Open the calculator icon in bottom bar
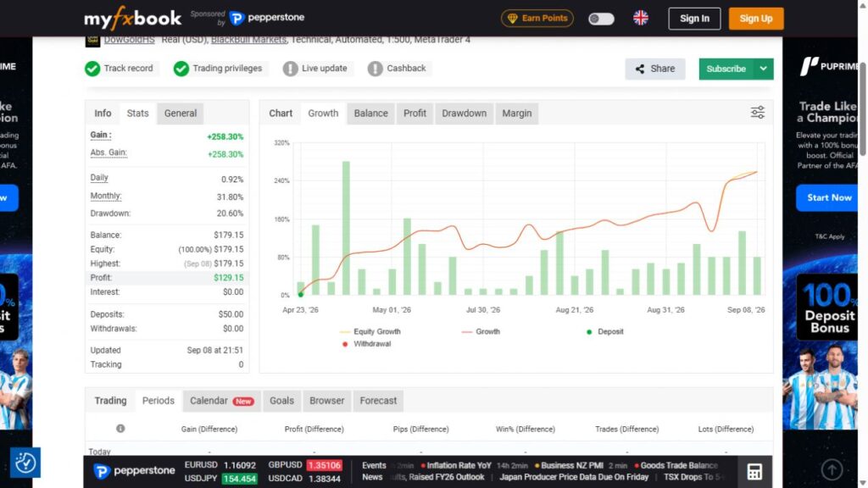The height and width of the screenshot is (488, 868). (x=754, y=471)
